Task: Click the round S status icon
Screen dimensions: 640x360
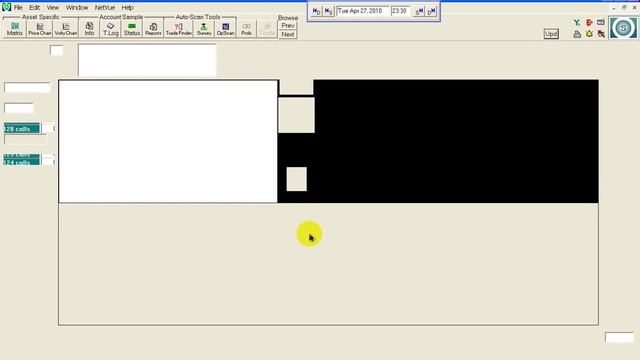Action: 623,28
